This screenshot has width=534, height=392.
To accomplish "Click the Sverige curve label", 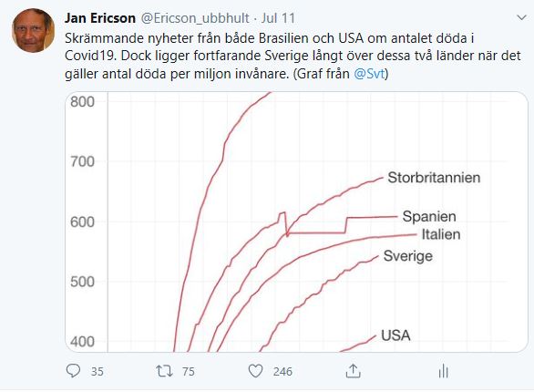I will [408, 256].
